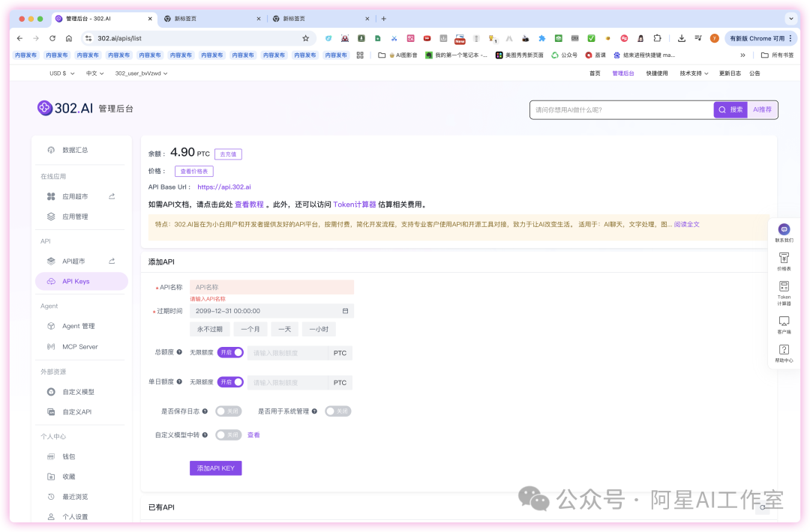This screenshot has height=532, width=810.
Task: Click the 查看价格表 button
Action: (193, 172)
